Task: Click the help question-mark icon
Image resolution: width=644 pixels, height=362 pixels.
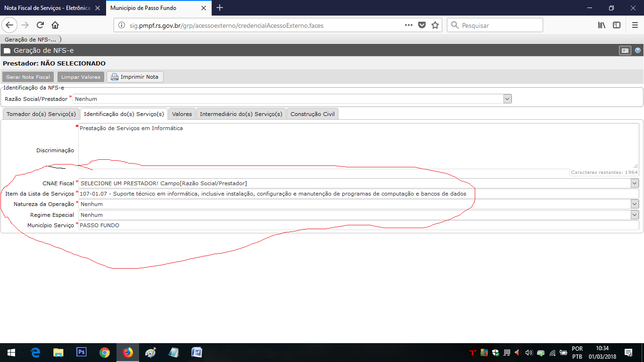Action: pos(637,50)
